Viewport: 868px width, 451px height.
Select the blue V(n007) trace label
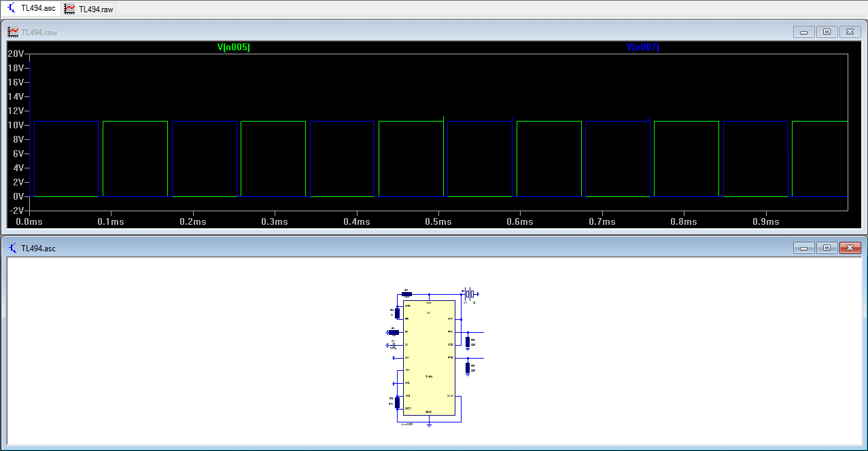click(642, 48)
